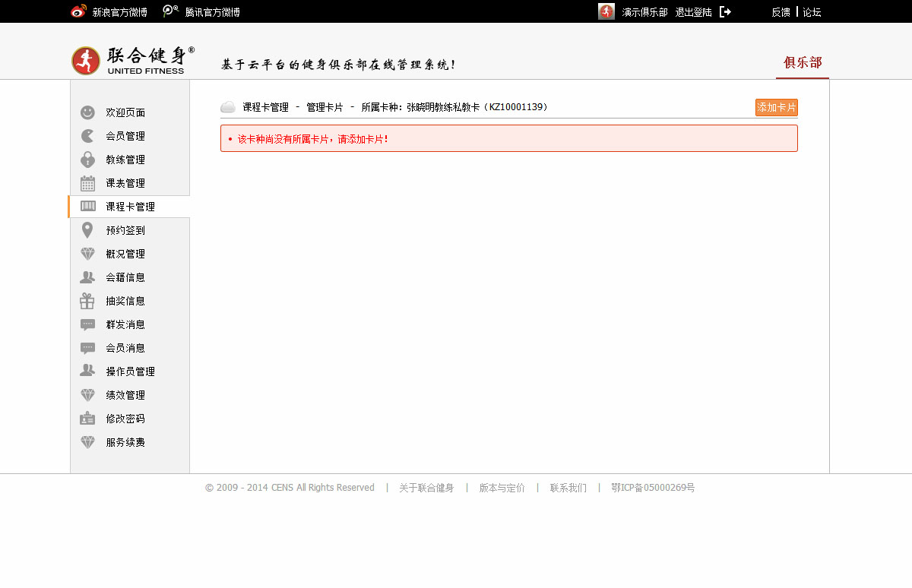912x588 pixels.
Task: Click the 反馈 link in top bar
Action: [x=781, y=12]
